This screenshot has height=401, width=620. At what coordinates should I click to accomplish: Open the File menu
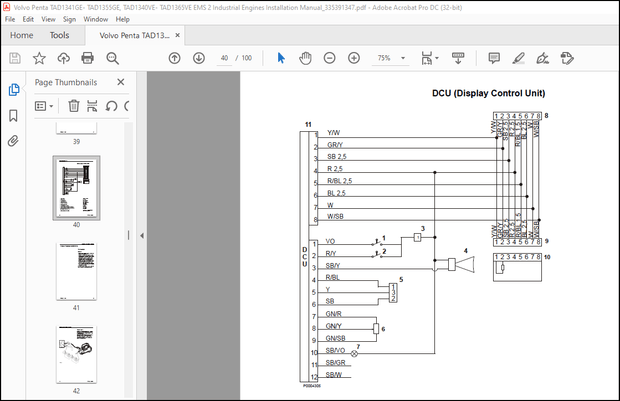(10, 19)
